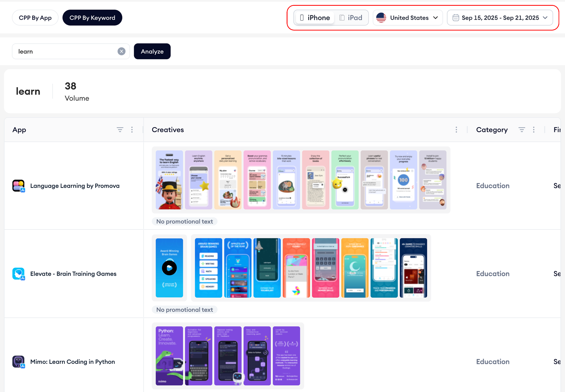The height and width of the screenshot is (392, 565).
Task: Open the United States country dropdown
Action: click(407, 18)
